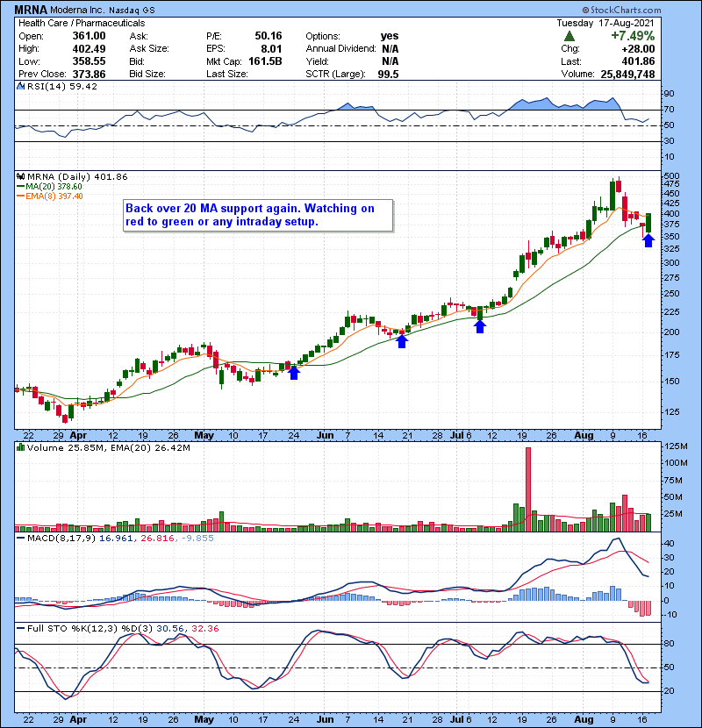Click the 80 label on stochastic axis
The width and height of the screenshot is (702, 728).
click(670, 644)
